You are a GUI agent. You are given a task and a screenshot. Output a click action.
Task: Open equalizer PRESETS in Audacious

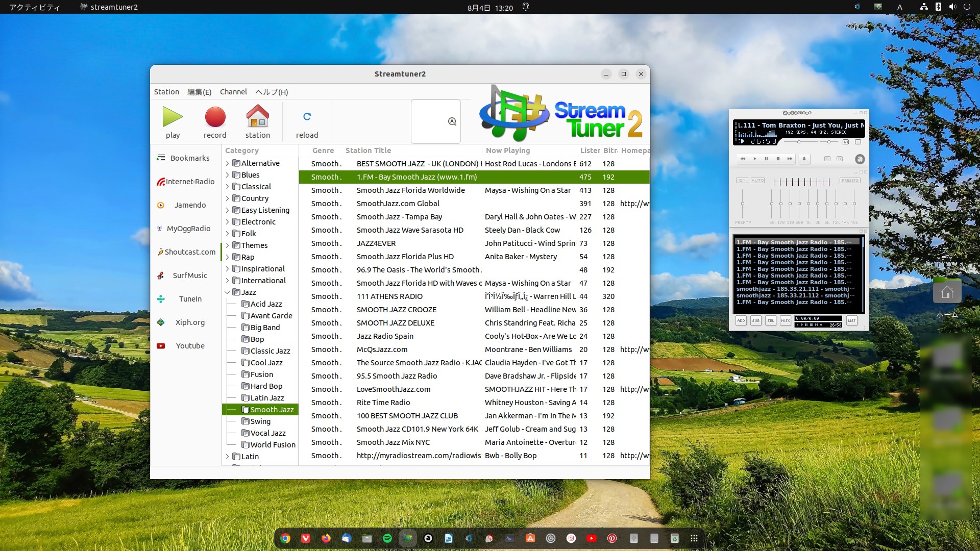tap(850, 180)
